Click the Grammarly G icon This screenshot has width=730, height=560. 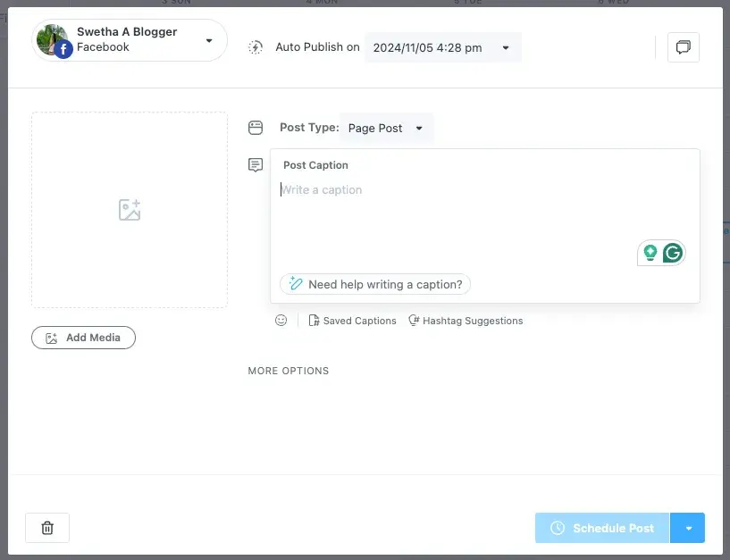click(x=673, y=253)
